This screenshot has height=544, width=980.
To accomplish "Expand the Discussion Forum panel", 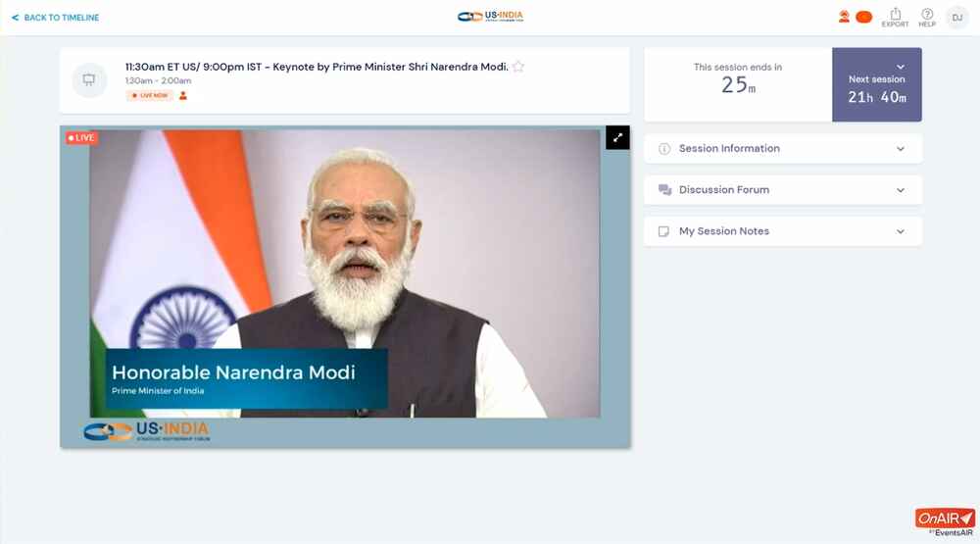I will 782,190.
